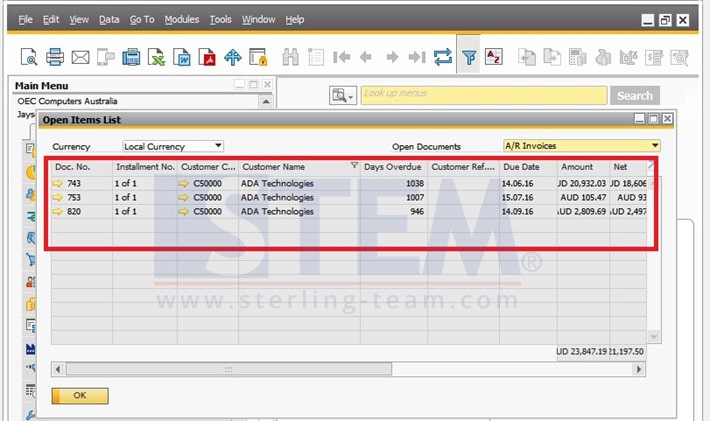Click the Find binoculars icon

[x=290, y=57]
